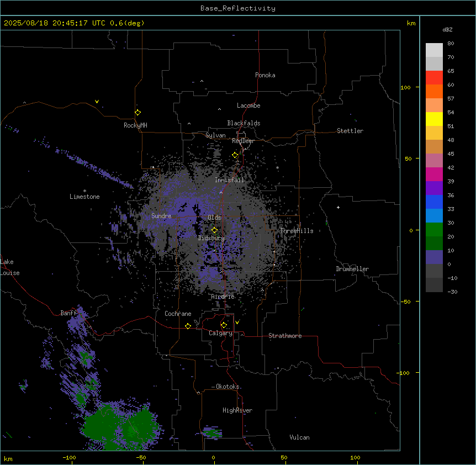Viewport: 476px width, 465px height.
Task: Click the yellow diamond marker below Cochrane
Action: click(x=188, y=326)
